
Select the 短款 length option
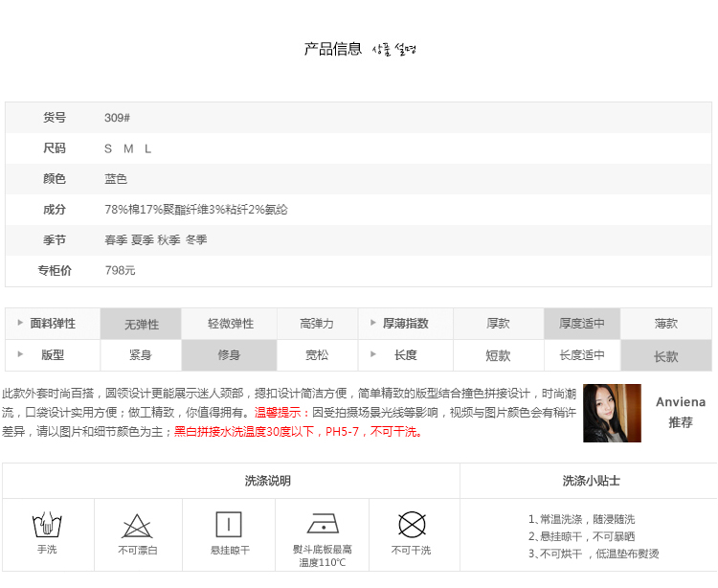click(498, 355)
